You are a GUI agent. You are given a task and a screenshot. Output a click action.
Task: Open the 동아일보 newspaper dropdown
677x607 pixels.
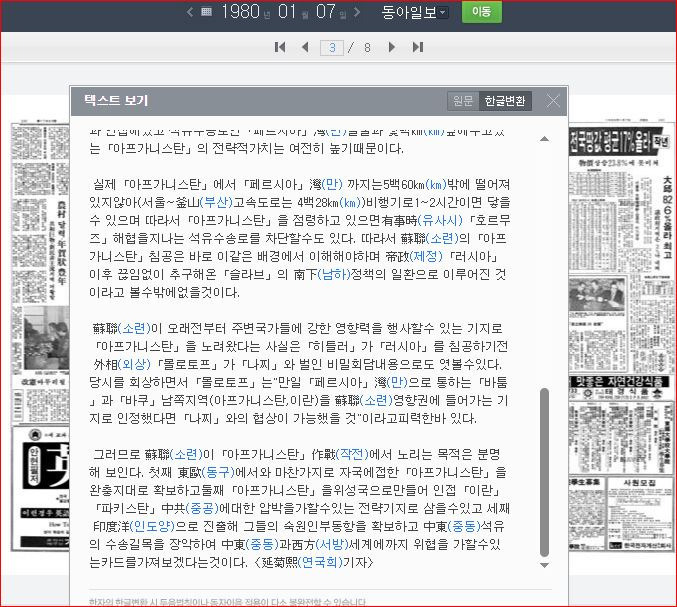pyautogui.click(x=414, y=12)
